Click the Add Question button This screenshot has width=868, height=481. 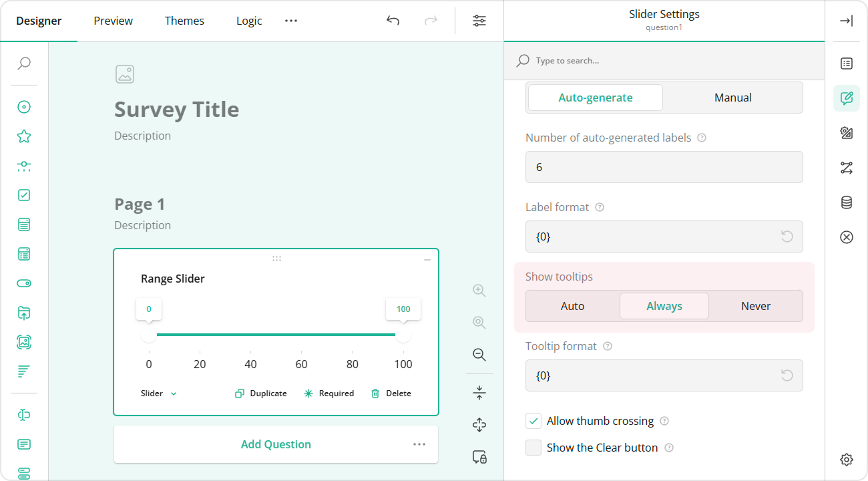click(x=276, y=444)
